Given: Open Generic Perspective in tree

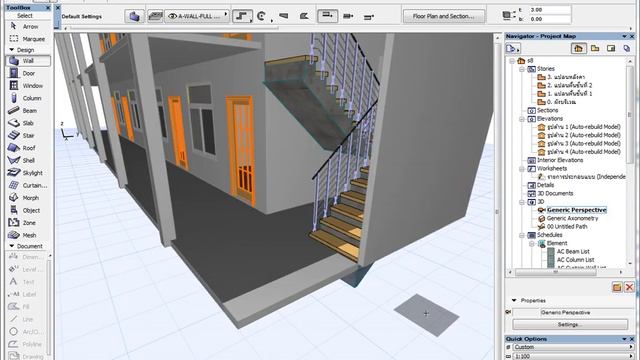Looking at the screenshot, I should 576,210.
